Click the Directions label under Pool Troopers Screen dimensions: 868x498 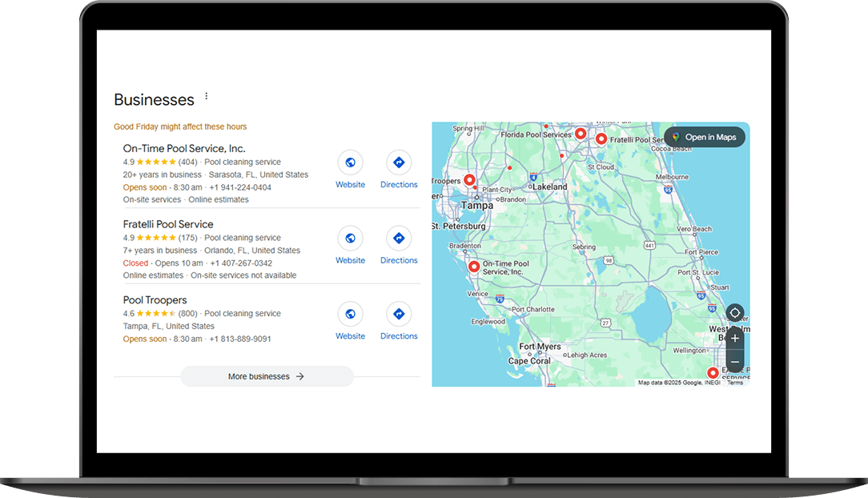pyautogui.click(x=399, y=336)
